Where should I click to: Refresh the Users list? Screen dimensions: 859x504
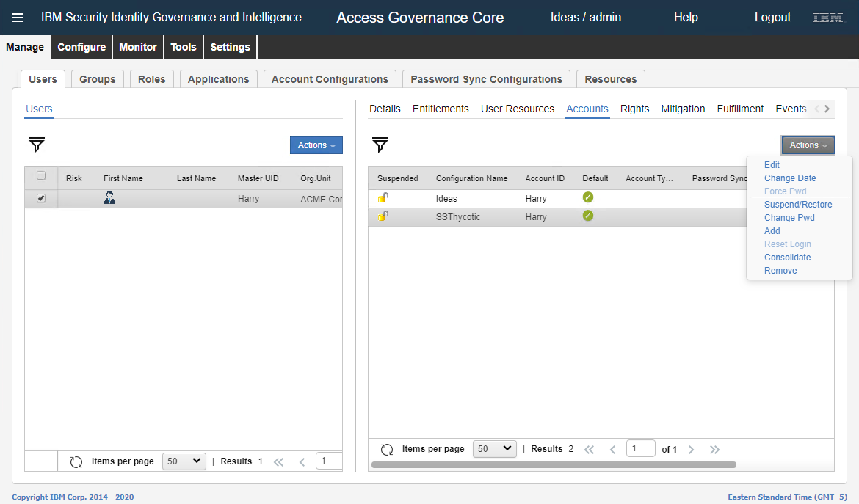[x=76, y=462]
